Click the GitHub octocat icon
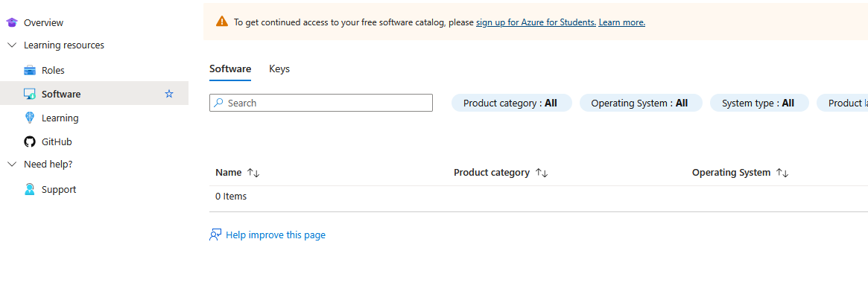 coord(30,141)
